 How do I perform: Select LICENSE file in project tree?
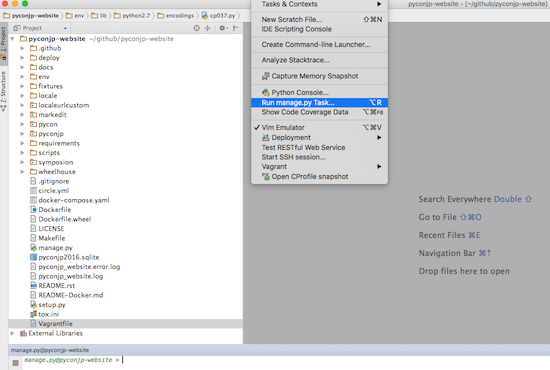click(51, 229)
